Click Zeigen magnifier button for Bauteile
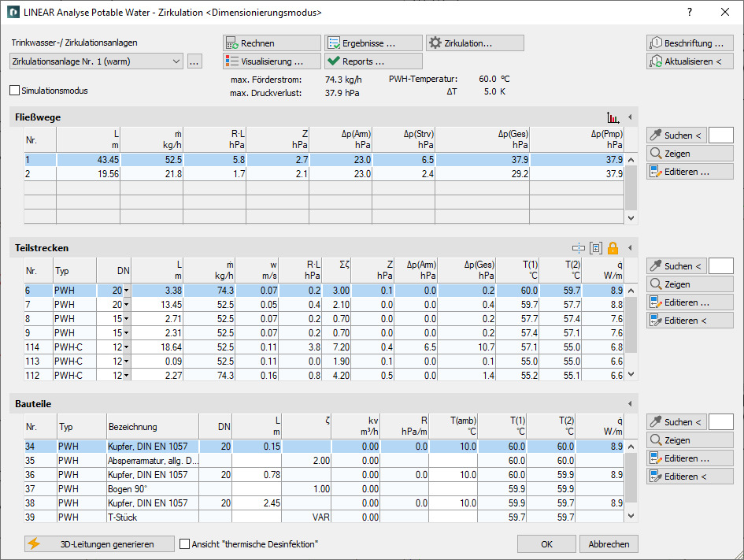 pos(690,440)
